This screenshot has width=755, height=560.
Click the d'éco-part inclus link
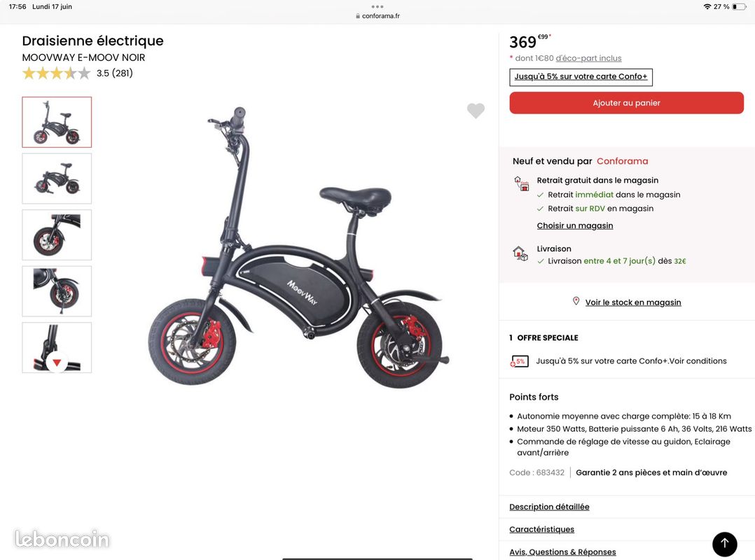pyautogui.click(x=588, y=58)
